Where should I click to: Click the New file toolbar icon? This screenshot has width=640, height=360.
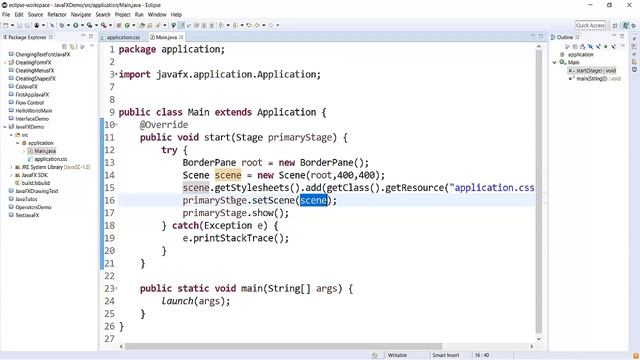pyautogui.click(x=5, y=25)
